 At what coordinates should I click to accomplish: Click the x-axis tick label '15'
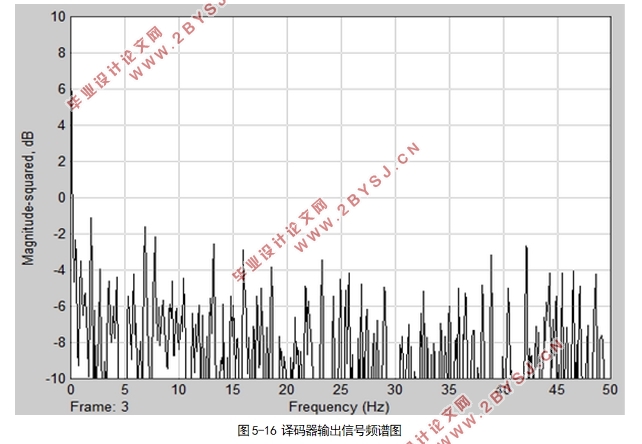pos(233,390)
